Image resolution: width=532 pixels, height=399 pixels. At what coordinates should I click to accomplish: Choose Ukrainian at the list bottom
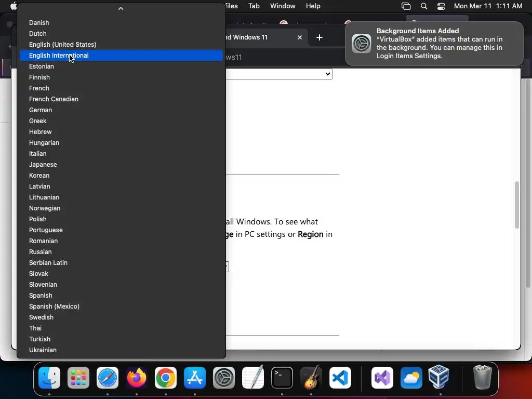coord(121,350)
